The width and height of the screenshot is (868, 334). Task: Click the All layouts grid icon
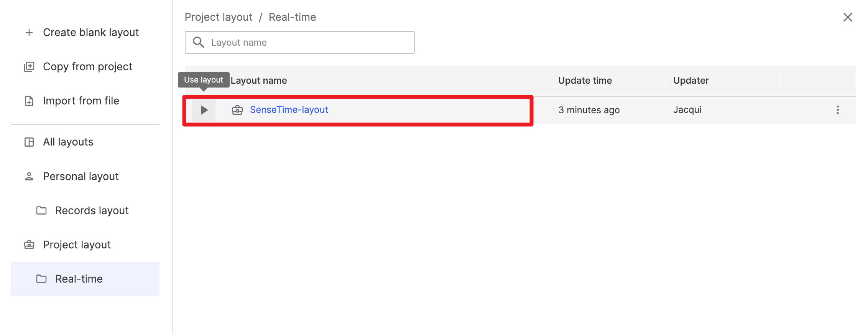[29, 142]
